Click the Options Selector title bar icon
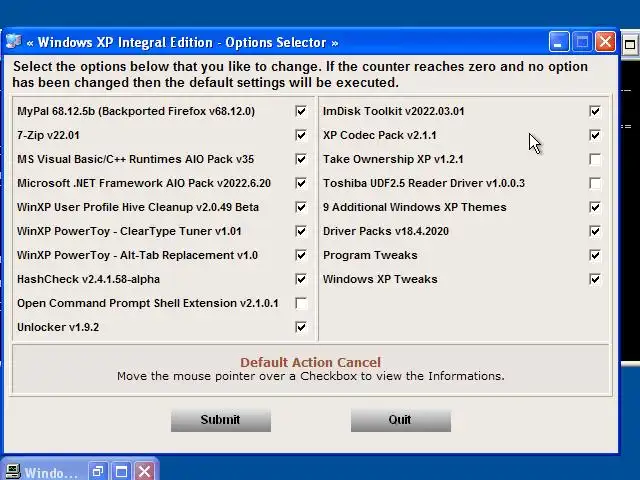The width and height of the screenshot is (640, 480). (13, 42)
